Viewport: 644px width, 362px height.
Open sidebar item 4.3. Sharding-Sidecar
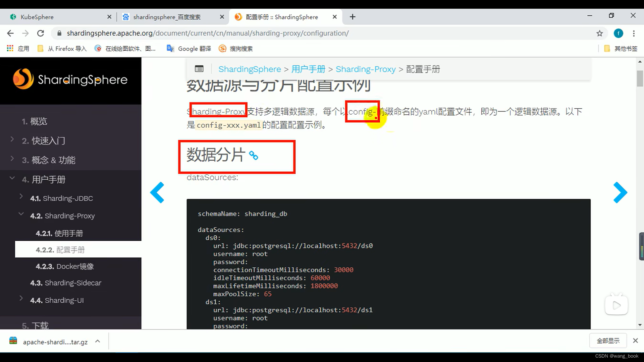pos(66,283)
